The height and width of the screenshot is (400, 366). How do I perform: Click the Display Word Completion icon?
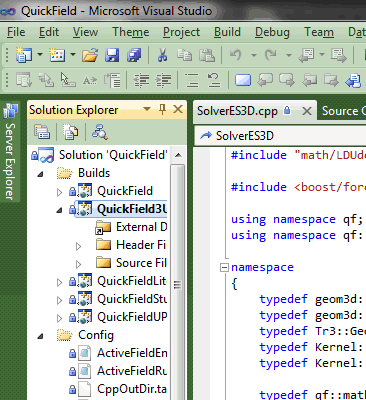[90, 80]
